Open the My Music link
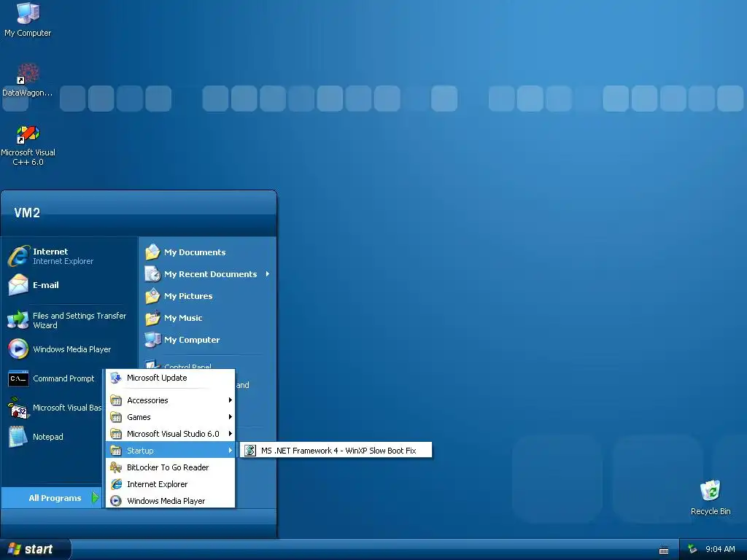747x560 pixels. [x=183, y=318]
